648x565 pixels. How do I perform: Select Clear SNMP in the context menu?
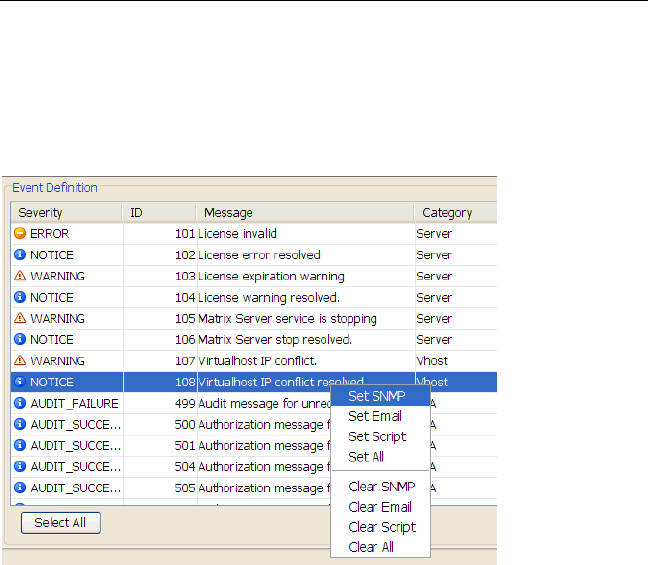(381, 487)
